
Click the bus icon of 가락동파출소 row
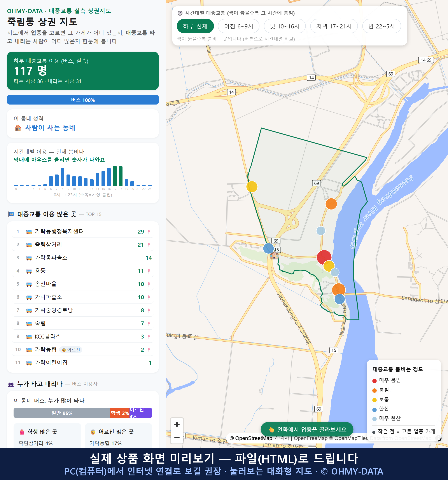[29, 258]
